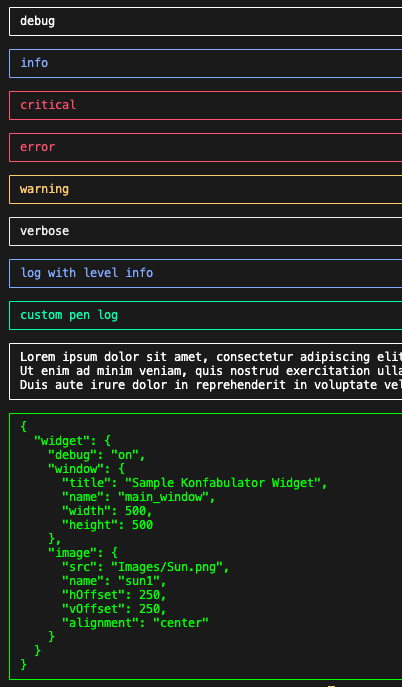Select the "Sample Konfabulator Widget" title value
Screen dimensions: 402x687
[x=223, y=483]
